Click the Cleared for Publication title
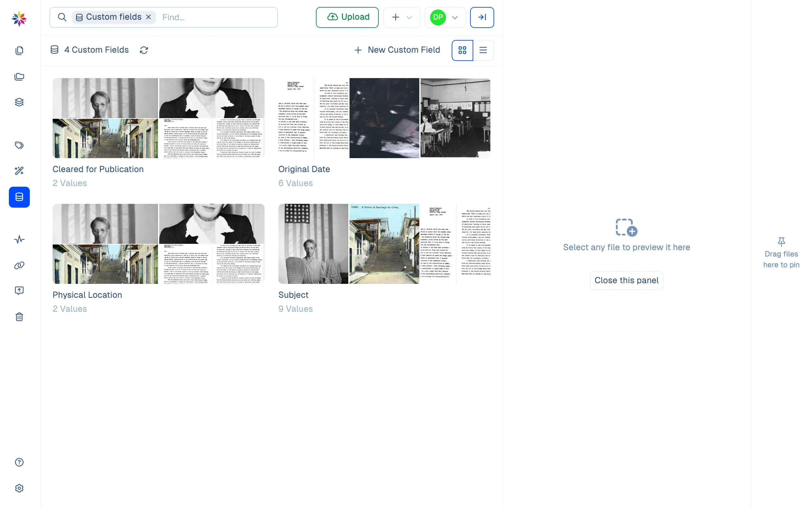Screen dimensions: 812x508 (x=98, y=169)
